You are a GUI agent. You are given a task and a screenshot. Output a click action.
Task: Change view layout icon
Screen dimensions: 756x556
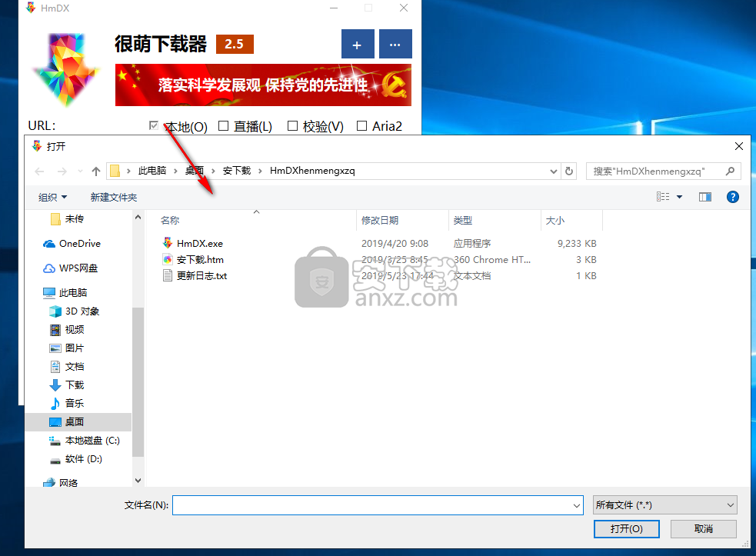(663, 197)
